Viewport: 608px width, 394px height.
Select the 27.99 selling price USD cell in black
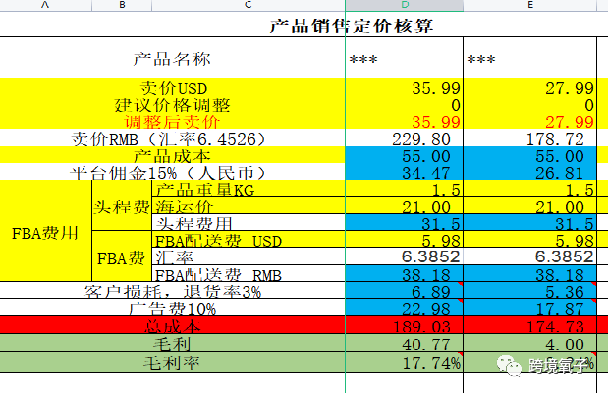point(530,88)
